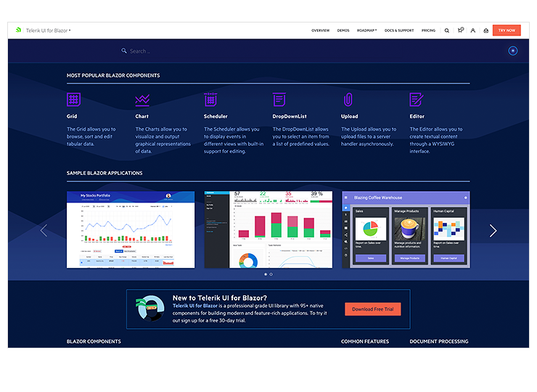
Task: Go to the Overview menu item
Action: [320, 30]
